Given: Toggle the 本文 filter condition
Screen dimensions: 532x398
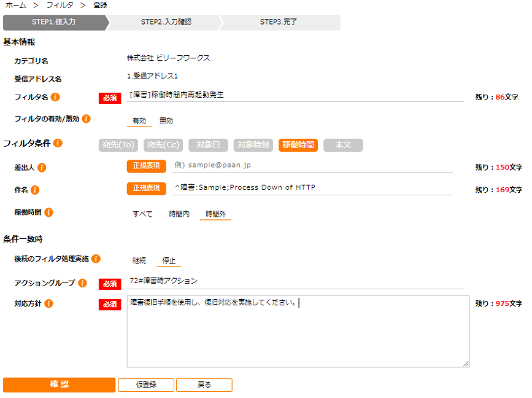Looking at the screenshot, I should [x=343, y=145].
